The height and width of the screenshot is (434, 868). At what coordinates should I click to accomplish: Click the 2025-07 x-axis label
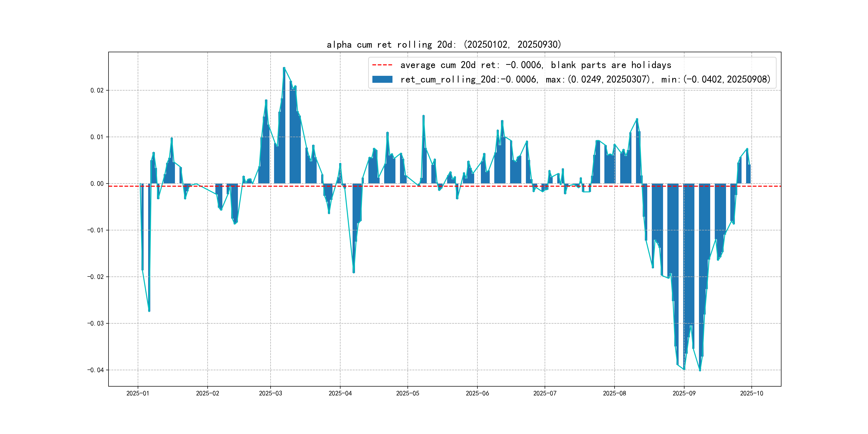coord(545,393)
